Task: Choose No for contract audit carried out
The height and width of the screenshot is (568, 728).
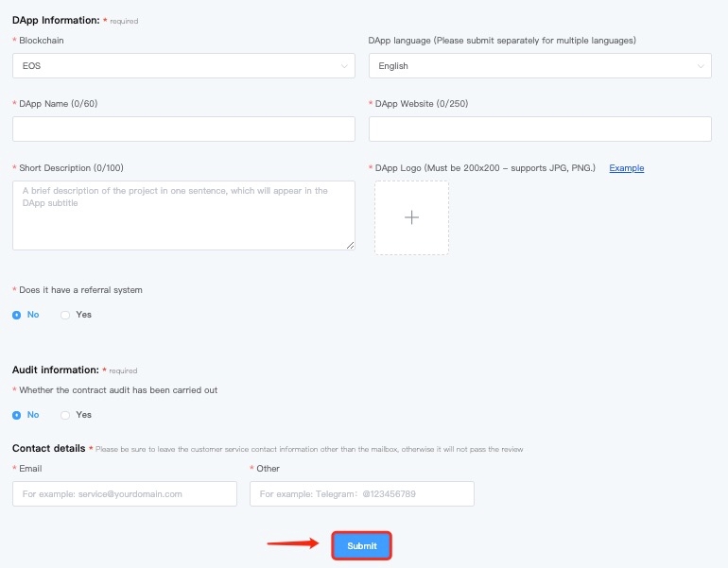Action: tap(17, 415)
